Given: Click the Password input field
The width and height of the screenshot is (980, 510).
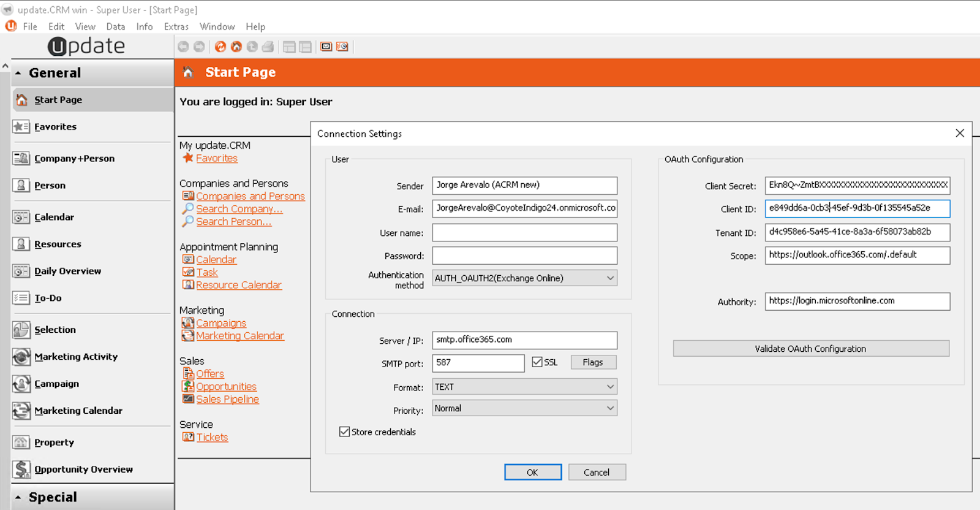Looking at the screenshot, I should pyautogui.click(x=525, y=256).
